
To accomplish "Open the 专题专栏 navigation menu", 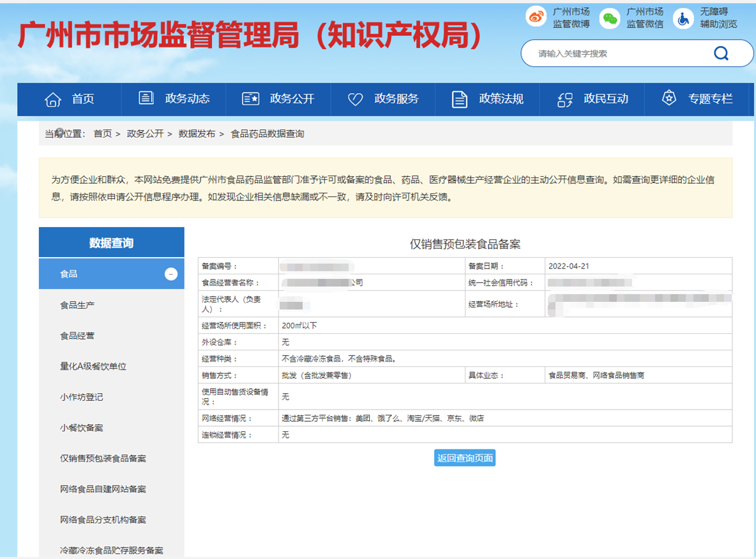I will [x=697, y=100].
